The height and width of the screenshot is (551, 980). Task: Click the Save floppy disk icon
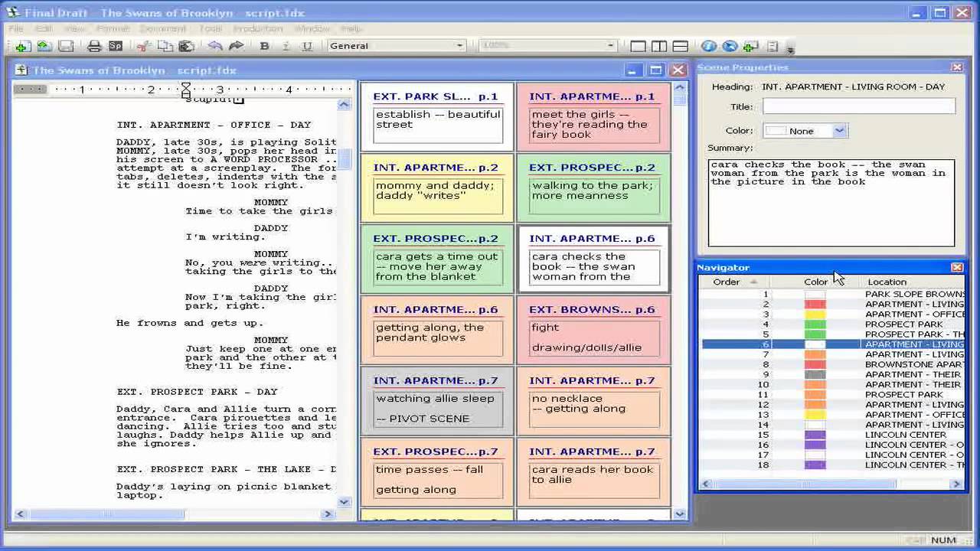(66, 46)
